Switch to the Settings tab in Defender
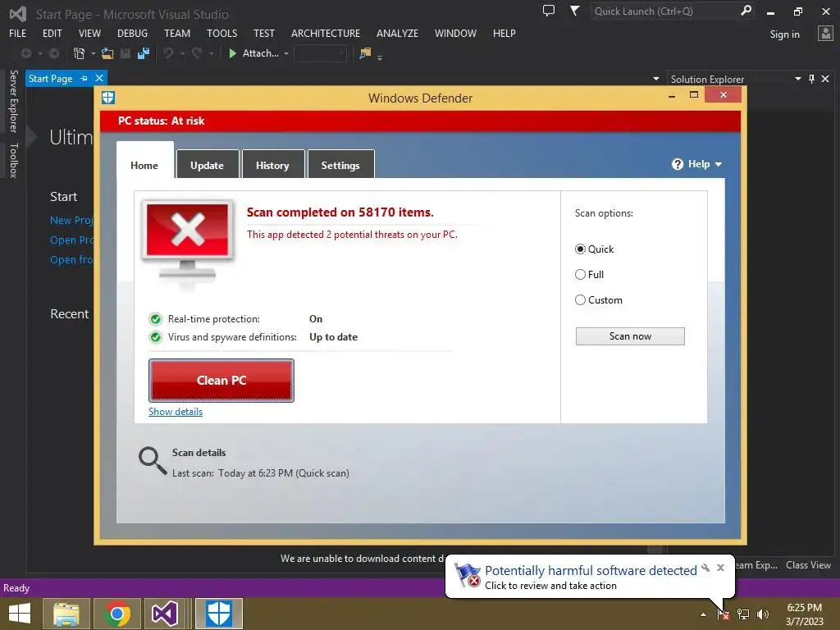The width and height of the screenshot is (840, 630). click(340, 164)
